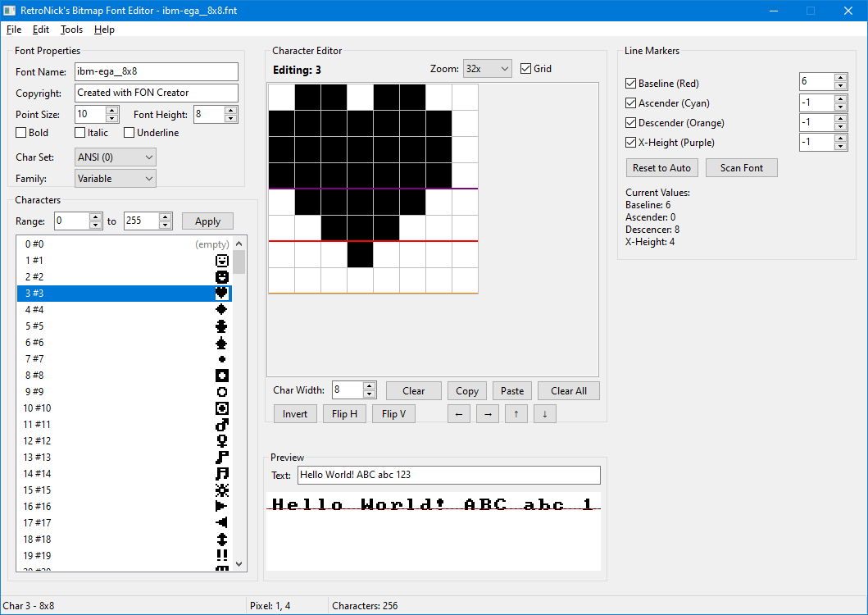Shift glyph left with the left arrow button
Screen dimensions: 868x615
coord(459,414)
